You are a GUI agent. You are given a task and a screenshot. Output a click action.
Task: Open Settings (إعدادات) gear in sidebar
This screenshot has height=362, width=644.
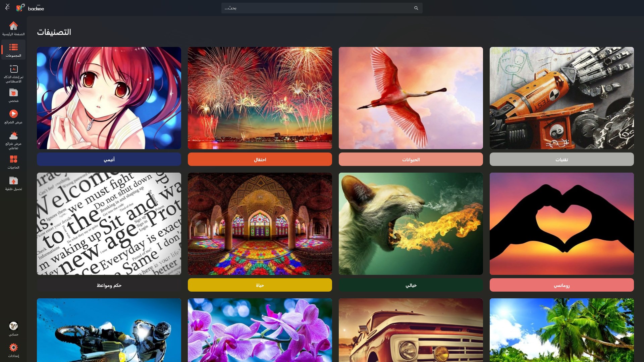(x=13, y=350)
